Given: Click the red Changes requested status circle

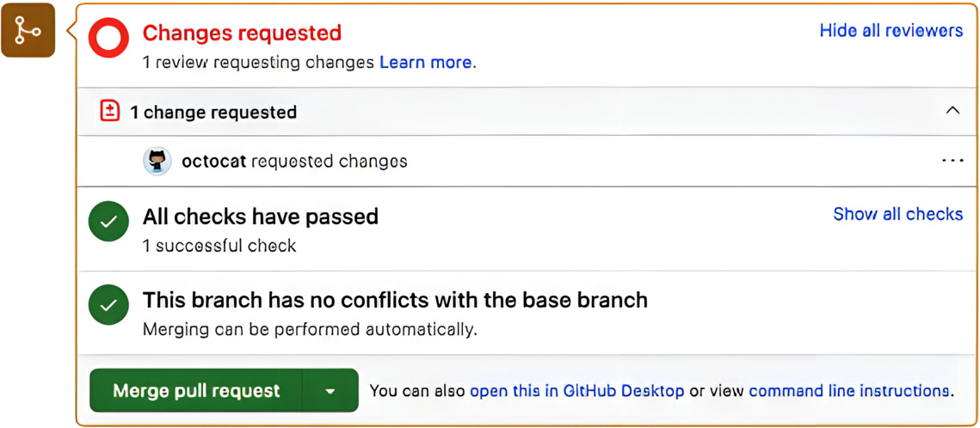Looking at the screenshot, I should pos(109,39).
